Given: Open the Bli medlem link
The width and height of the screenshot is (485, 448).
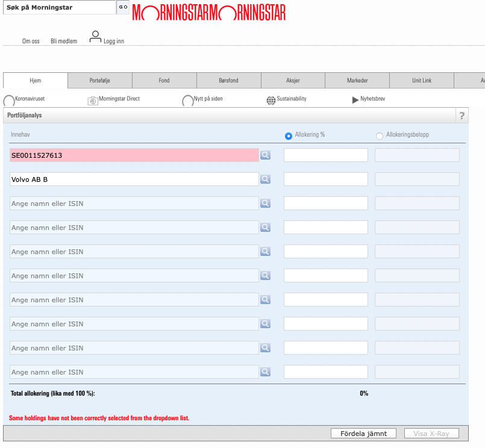Looking at the screenshot, I should click(x=64, y=41).
